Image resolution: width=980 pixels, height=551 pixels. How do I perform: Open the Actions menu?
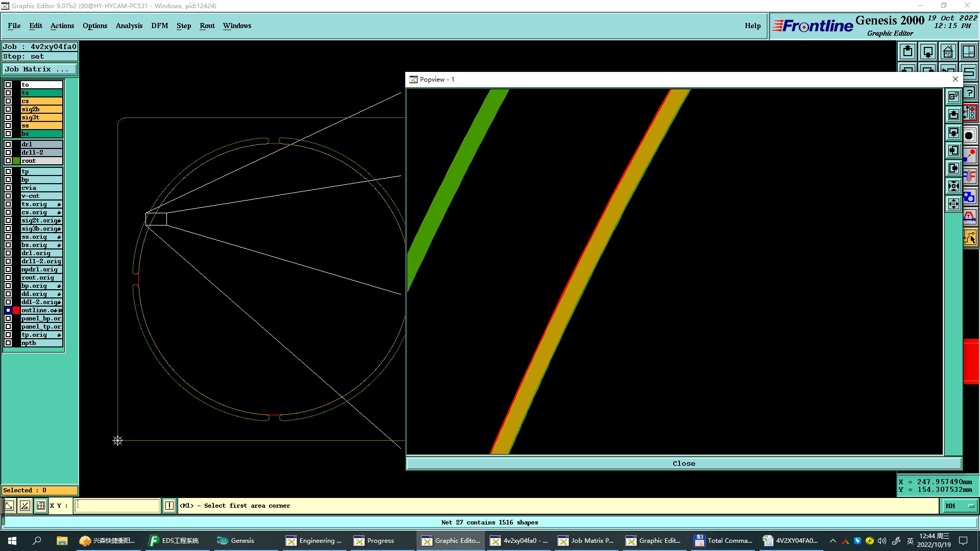pos(62,26)
